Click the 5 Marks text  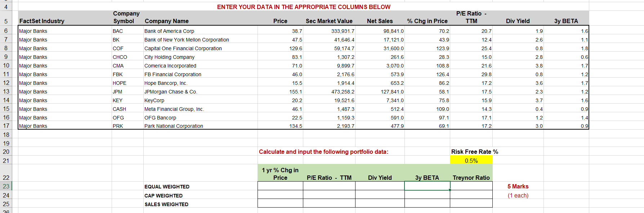pyautogui.click(x=518, y=186)
